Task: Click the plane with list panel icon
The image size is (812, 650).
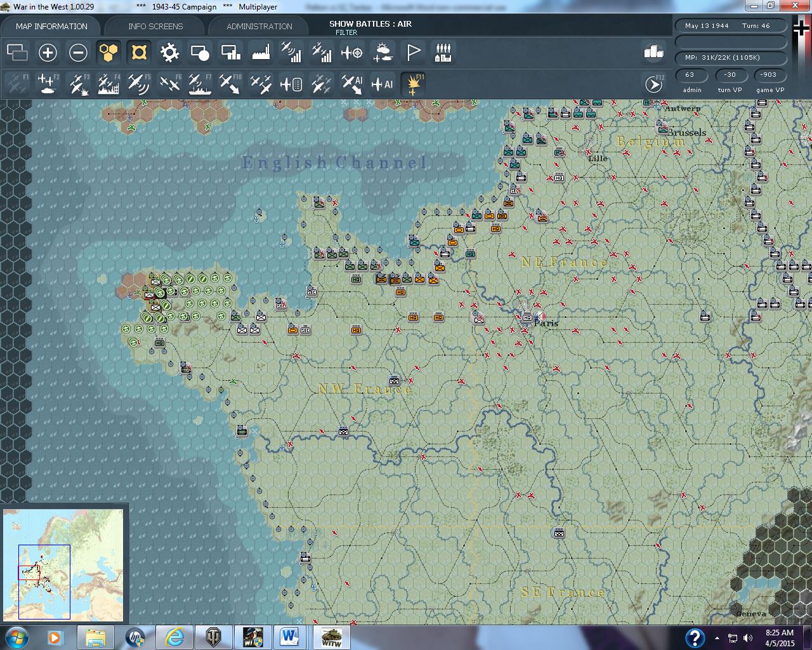Action: click(x=291, y=84)
